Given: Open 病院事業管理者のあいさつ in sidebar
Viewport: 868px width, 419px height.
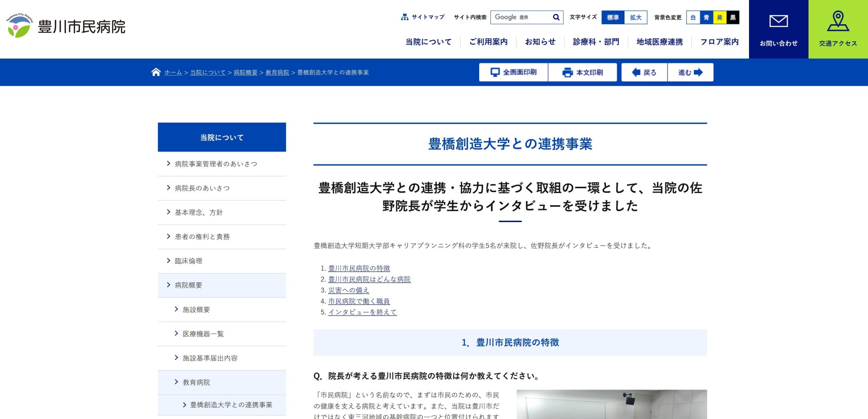Looking at the screenshot, I should tap(222, 164).
